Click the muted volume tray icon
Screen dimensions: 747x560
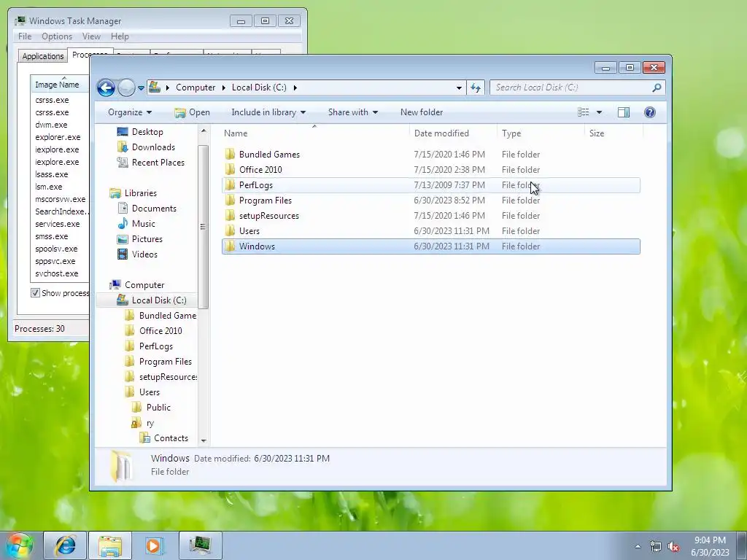[673, 547]
